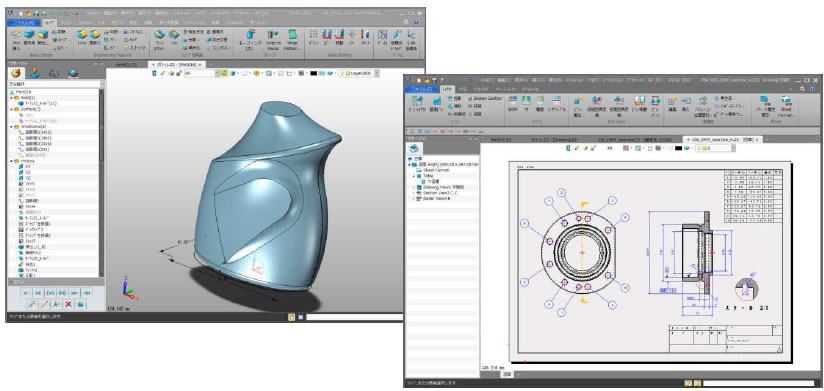Image resolution: width=824 pixels, height=391 pixels.
Task: Open the All filter dropdown in part window
Action: [x=201, y=74]
